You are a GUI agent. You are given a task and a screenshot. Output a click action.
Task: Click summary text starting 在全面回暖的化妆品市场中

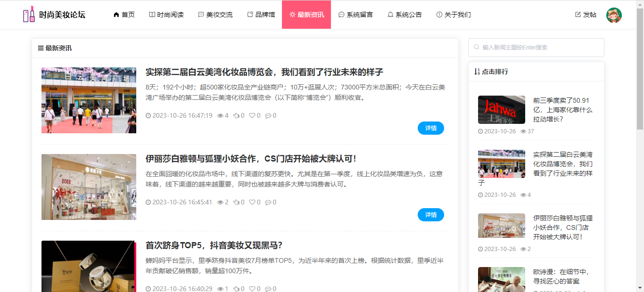[294, 179]
